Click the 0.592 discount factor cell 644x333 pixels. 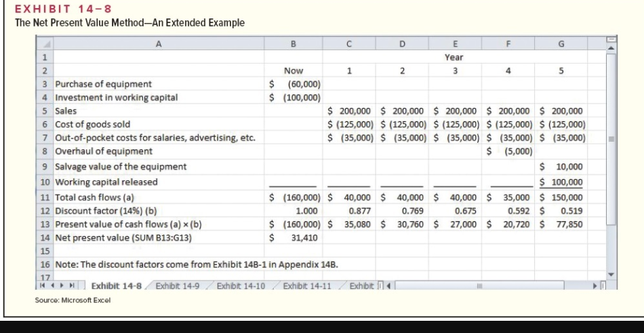[x=508, y=212]
